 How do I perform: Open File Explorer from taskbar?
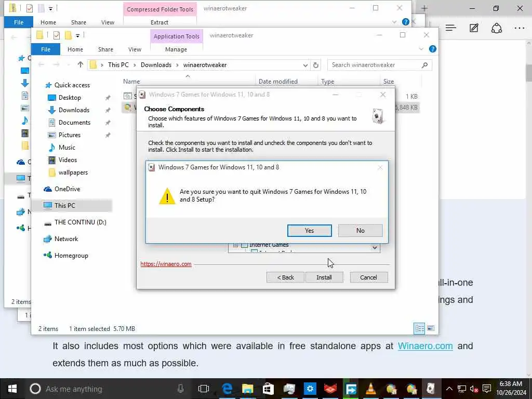pos(248,389)
